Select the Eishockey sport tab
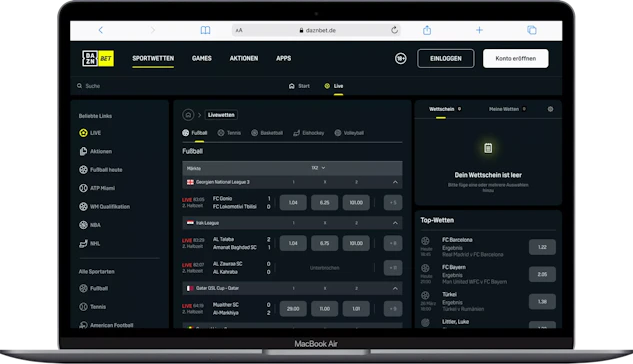 click(308, 133)
